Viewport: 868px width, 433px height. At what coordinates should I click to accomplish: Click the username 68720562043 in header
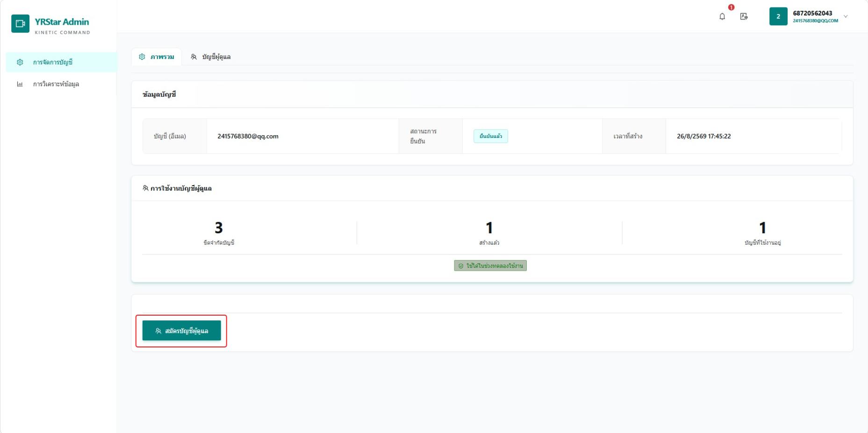click(812, 13)
